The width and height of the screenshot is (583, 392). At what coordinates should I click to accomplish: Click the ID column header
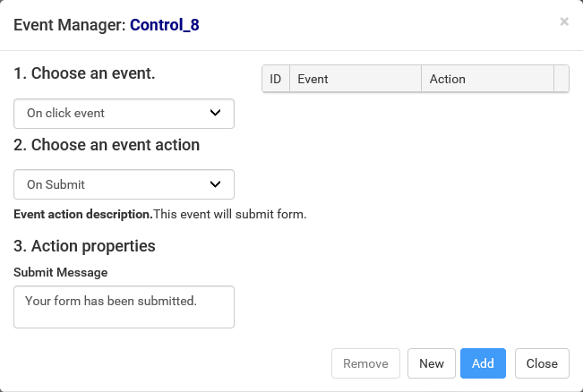point(276,79)
